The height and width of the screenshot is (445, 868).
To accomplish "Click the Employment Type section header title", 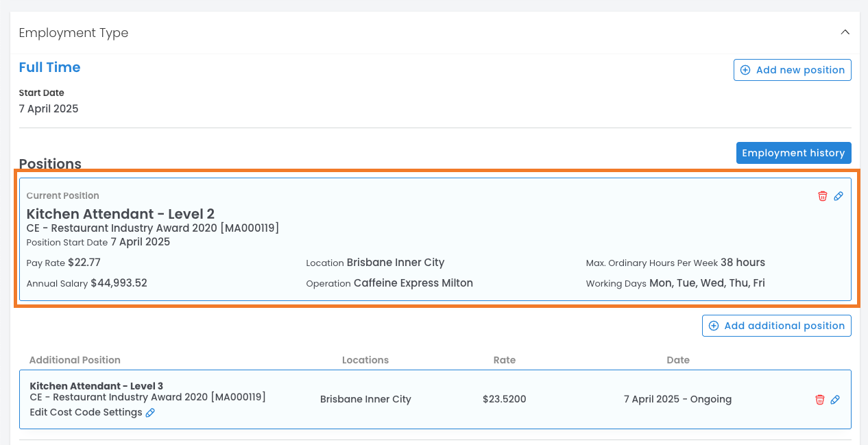I will 73,33.
